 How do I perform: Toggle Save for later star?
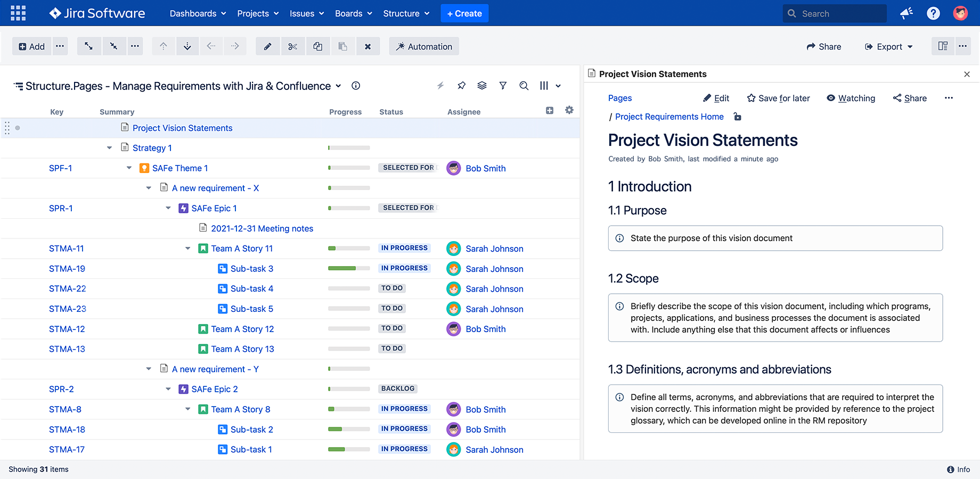click(778, 98)
